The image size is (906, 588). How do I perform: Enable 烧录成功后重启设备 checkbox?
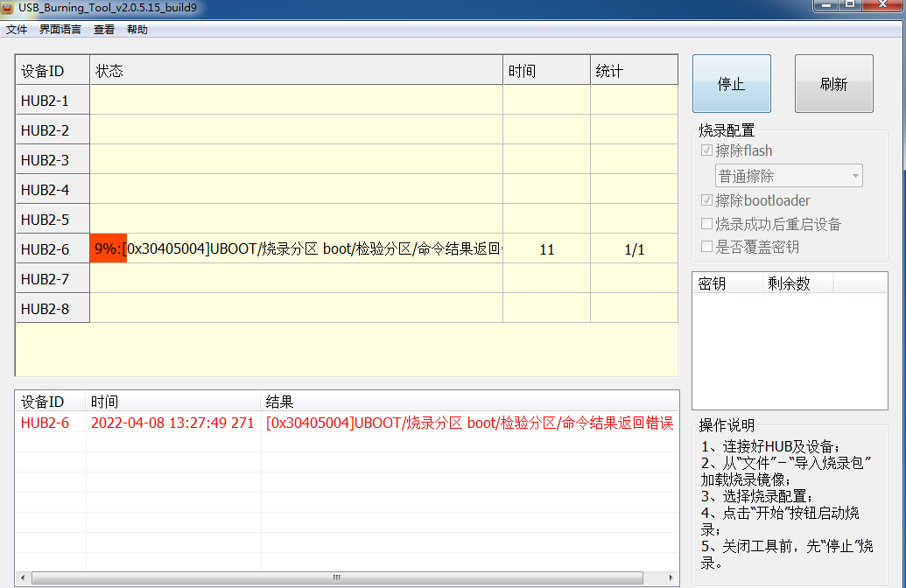(706, 223)
